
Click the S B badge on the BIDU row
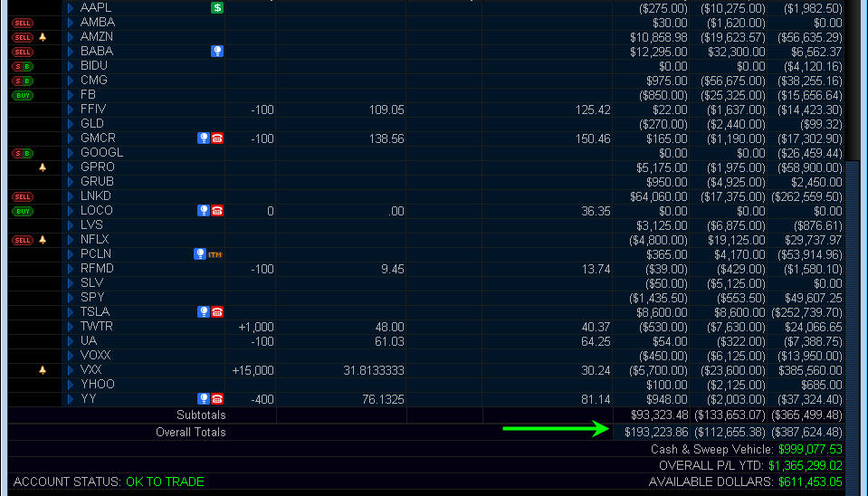[x=23, y=66]
